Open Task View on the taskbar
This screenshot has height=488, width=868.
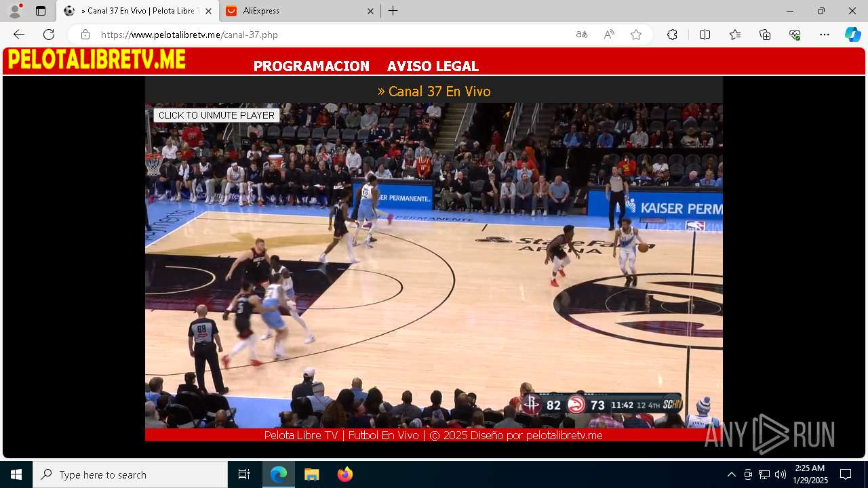click(244, 474)
